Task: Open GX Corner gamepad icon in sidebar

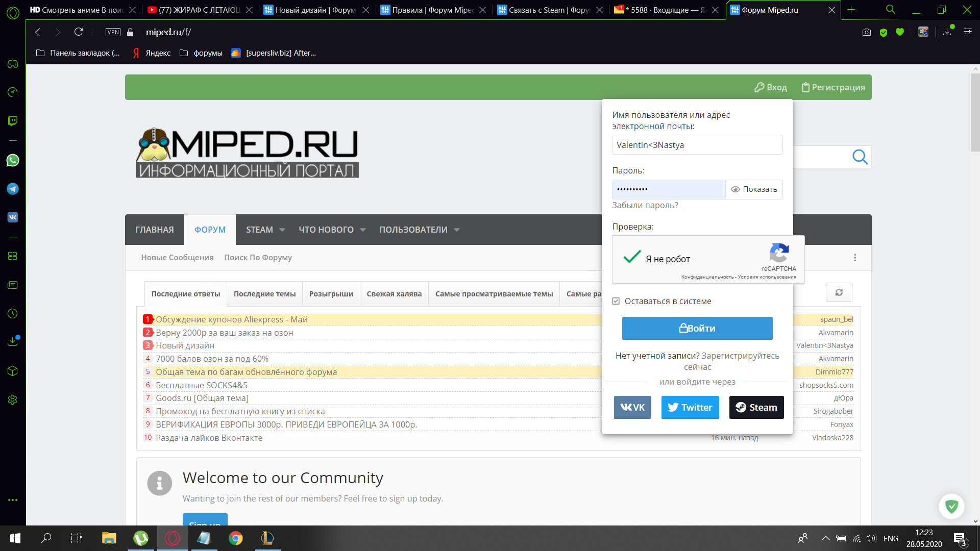Action: pos(13,64)
